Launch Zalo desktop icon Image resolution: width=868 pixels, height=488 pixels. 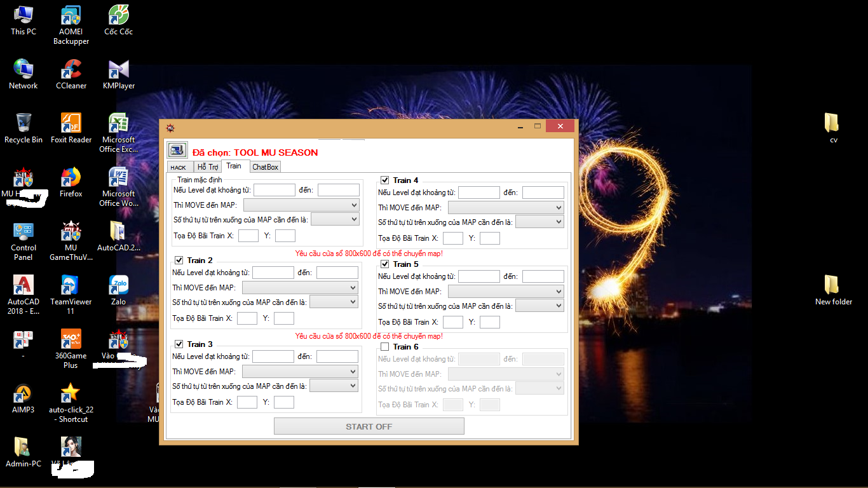click(x=118, y=291)
